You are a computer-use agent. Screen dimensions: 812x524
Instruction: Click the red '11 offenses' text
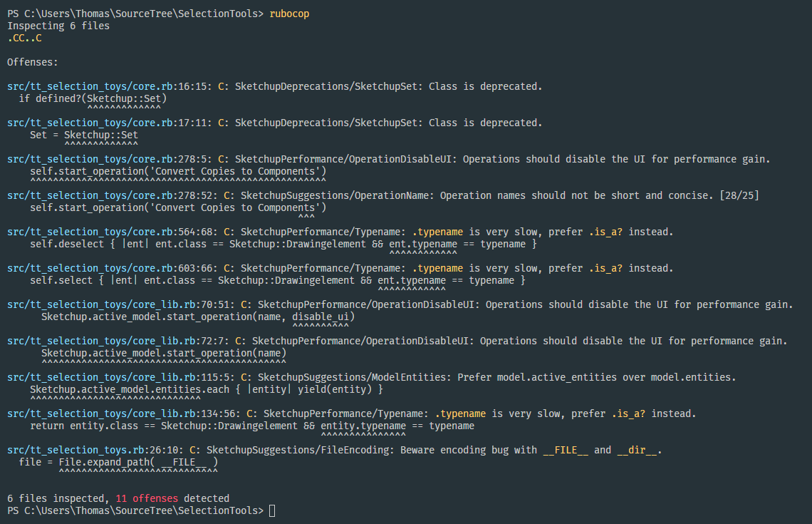147,498
